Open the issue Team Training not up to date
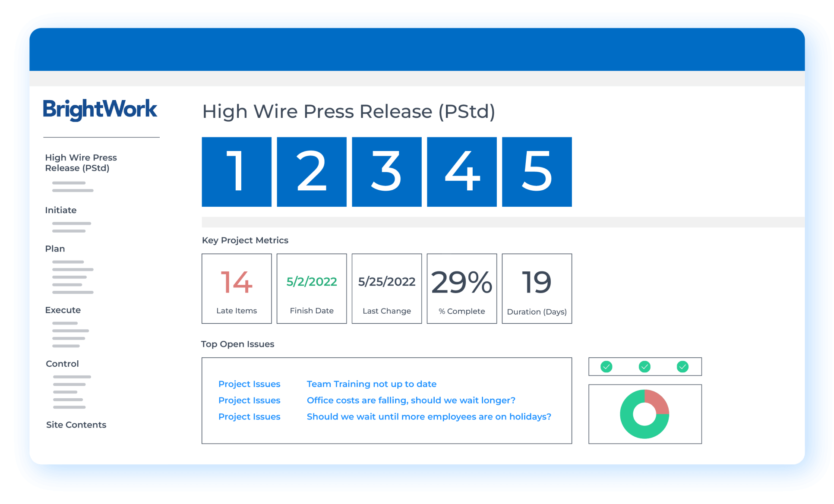Image resolution: width=834 pixels, height=504 pixels. click(371, 384)
